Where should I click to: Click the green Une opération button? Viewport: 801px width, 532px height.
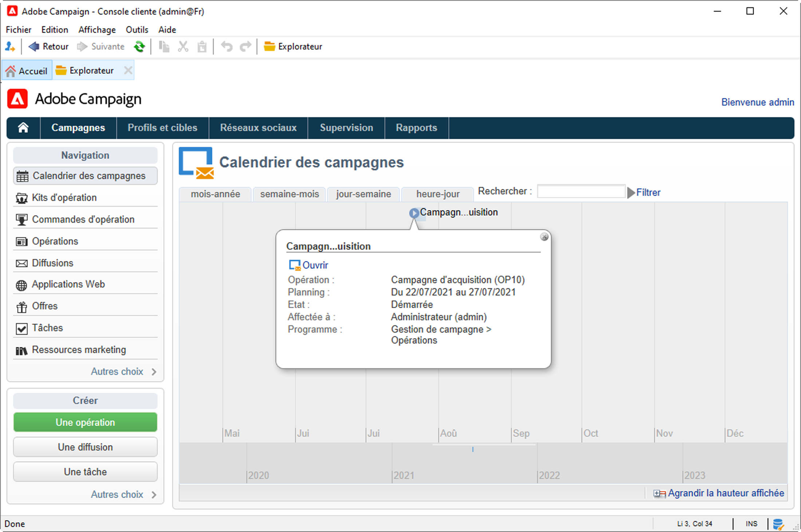coord(85,422)
